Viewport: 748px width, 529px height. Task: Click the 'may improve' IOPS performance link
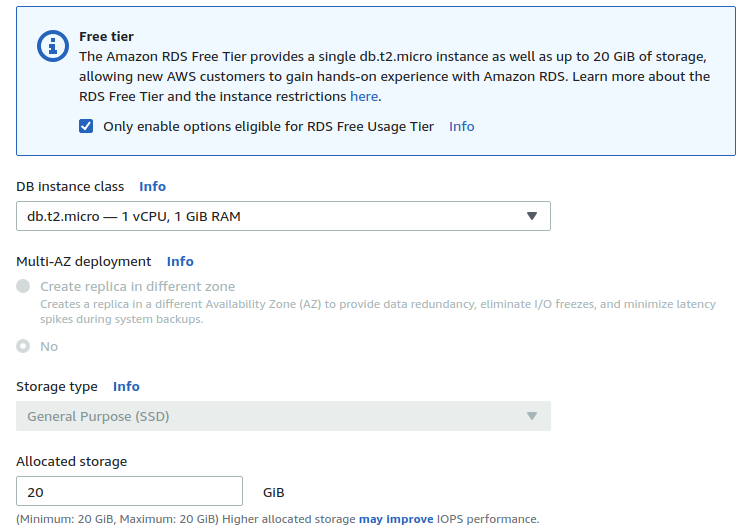[396, 519]
